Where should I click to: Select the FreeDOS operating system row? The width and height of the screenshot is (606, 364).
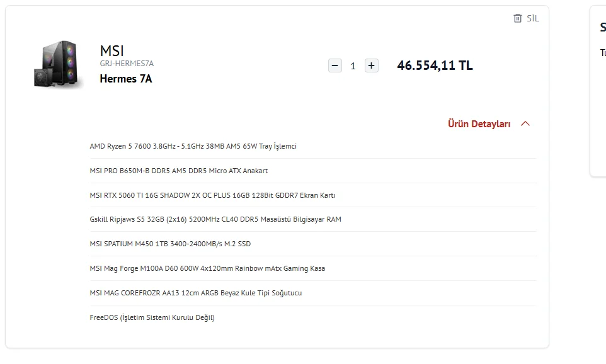pyautogui.click(x=312, y=317)
